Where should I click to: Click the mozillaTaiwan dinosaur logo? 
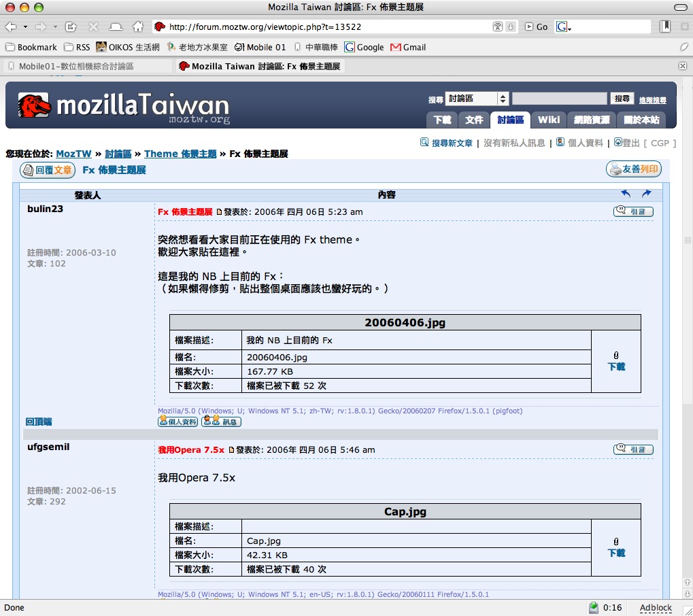(x=35, y=106)
